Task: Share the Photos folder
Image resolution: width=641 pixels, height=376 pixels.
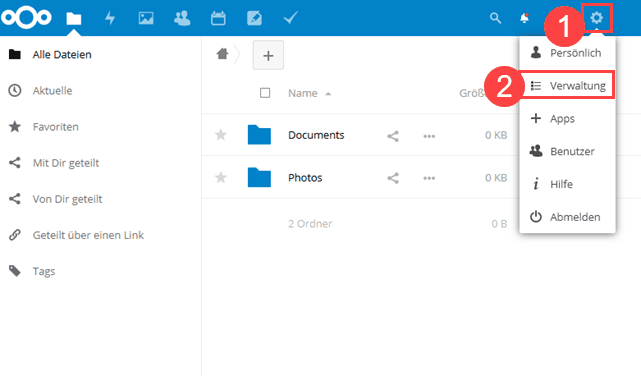Action: click(393, 178)
